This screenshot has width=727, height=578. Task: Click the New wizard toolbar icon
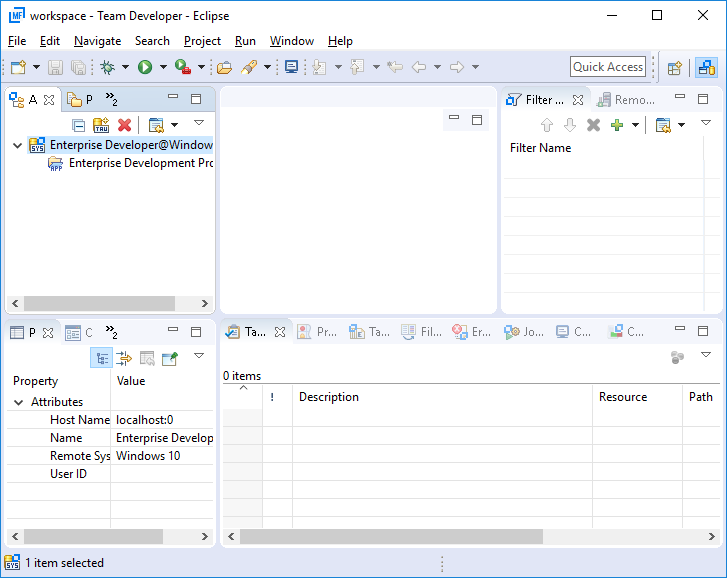[18, 67]
